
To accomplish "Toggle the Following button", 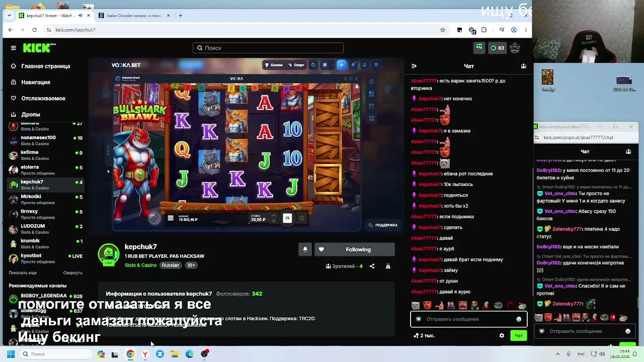I will pos(355,249).
